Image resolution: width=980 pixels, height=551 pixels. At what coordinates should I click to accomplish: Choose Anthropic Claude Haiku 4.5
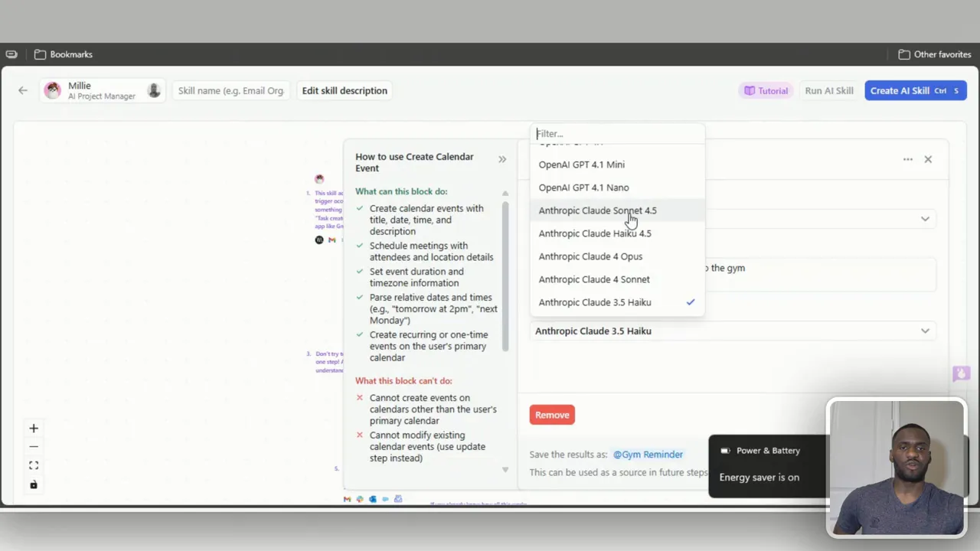[617, 233]
